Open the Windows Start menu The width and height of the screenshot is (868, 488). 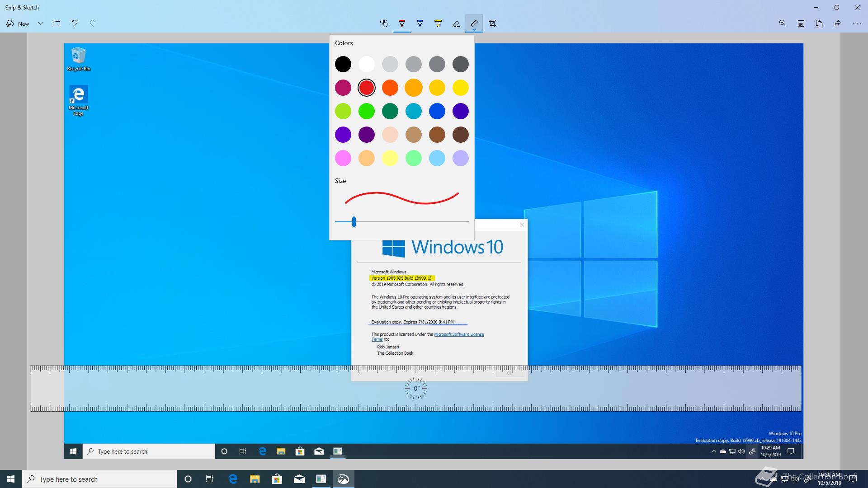pyautogui.click(x=11, y=479)
